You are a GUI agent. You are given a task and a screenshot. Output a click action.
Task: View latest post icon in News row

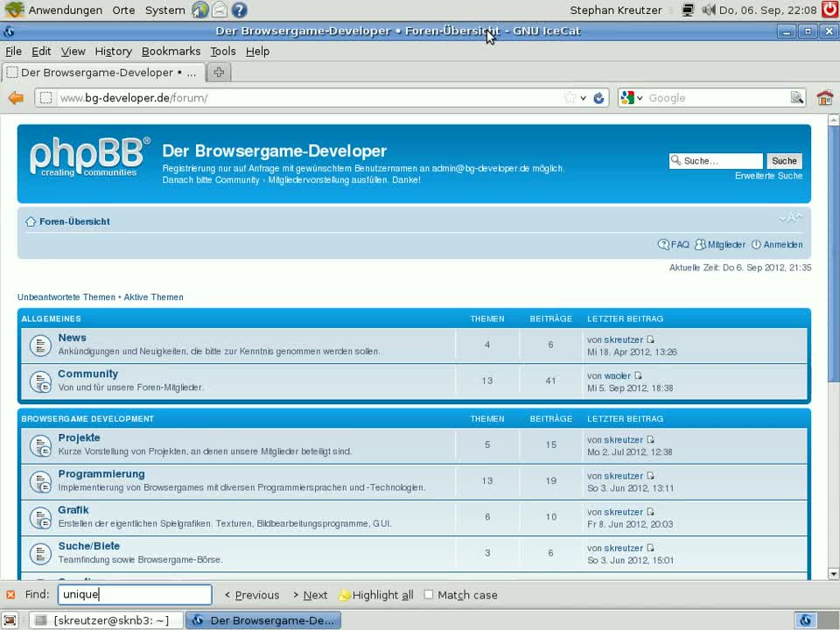[x=650, y=339]
